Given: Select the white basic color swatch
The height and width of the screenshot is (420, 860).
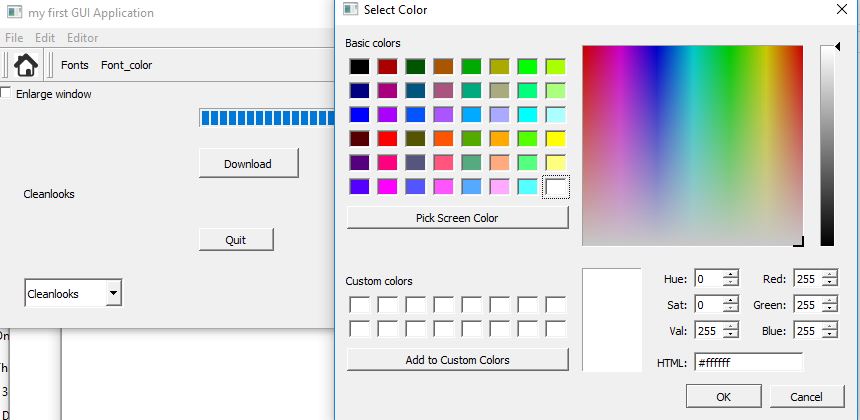Looking at the screenshot, I should pyautogui.click(x=556, y=186).
